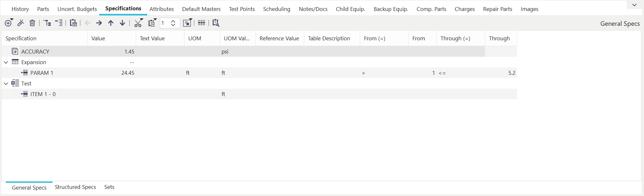644x196 pixels.
Task: Click the right arrow indent icon
Action: tap(99, 23)
